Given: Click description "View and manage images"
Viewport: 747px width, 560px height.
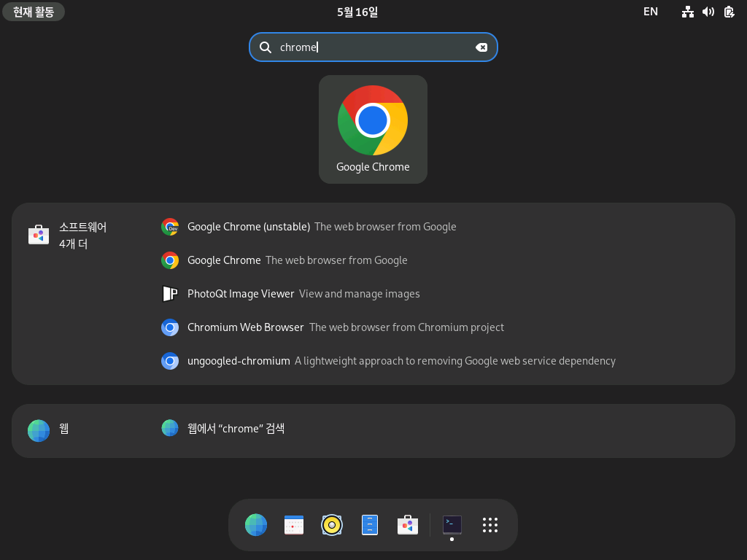Looking at the screenshot, I should pyautogui.click(x=359, y=294).
